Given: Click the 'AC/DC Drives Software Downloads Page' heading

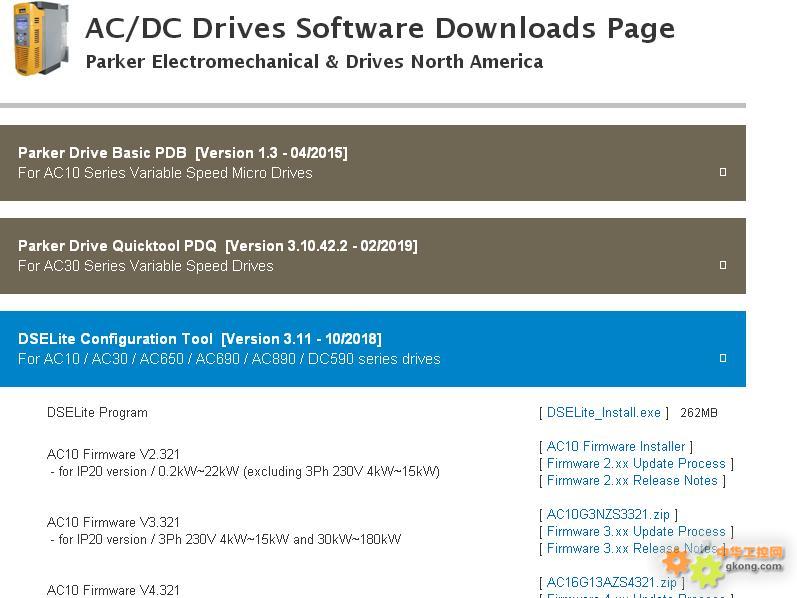Looking at the screenshot, I should [380, 28].
